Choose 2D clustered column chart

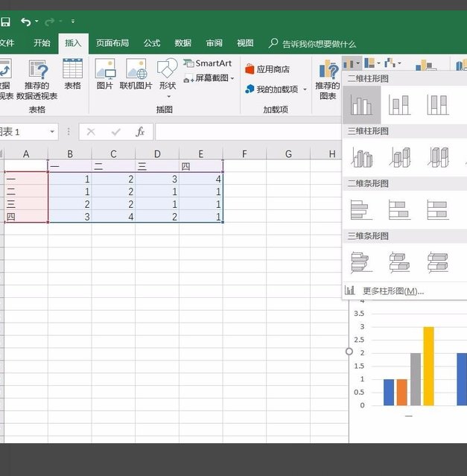(361, 104)
